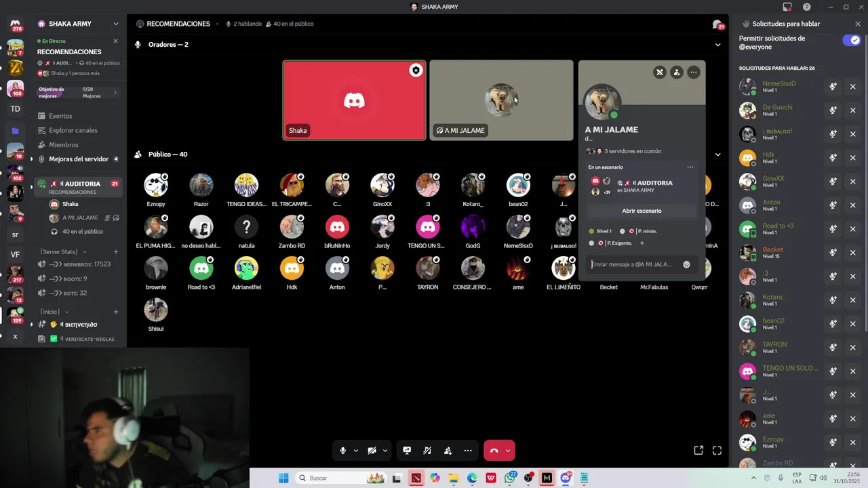Open activity options dots beside En un escenario
Image resolution: width=868 pixels, height=488 pixels.
[690, 167]
